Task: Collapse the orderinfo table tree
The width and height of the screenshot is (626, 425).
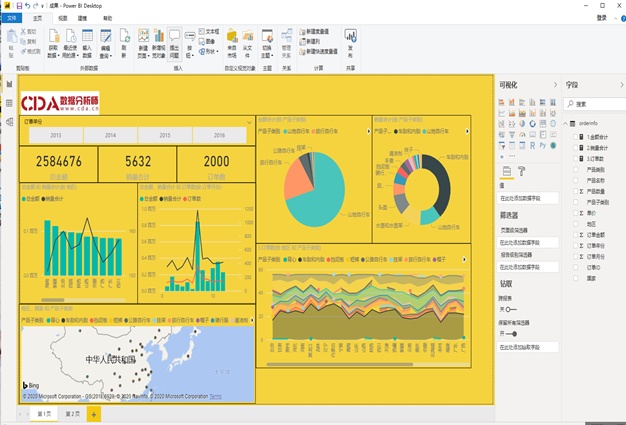Action: click(x=565, y=124)
